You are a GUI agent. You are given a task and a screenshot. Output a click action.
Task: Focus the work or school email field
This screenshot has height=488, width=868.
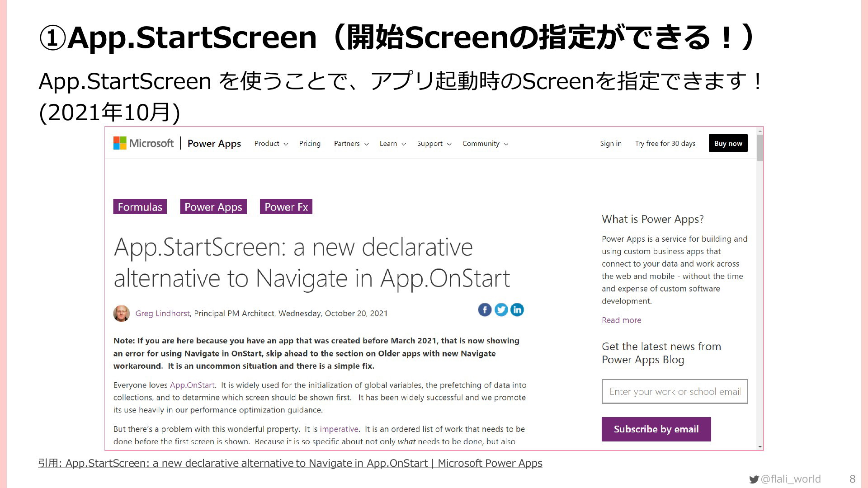point(675,391)
